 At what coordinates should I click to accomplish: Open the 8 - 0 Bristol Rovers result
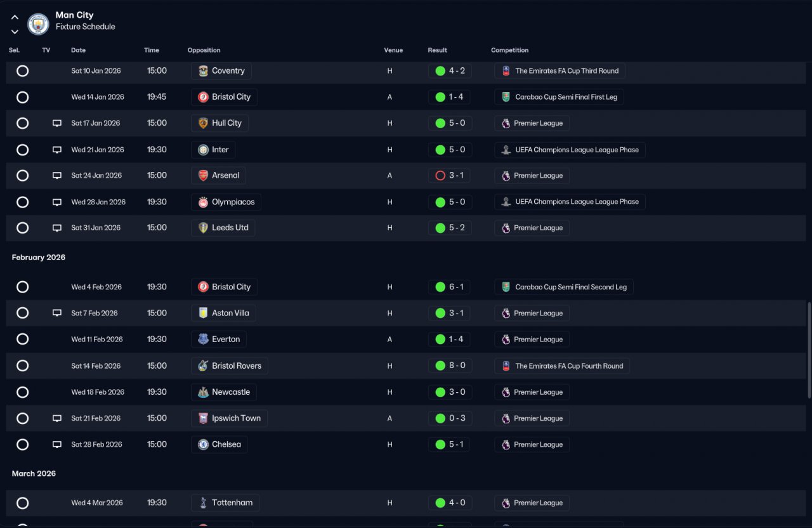click(x=450, y=366)
